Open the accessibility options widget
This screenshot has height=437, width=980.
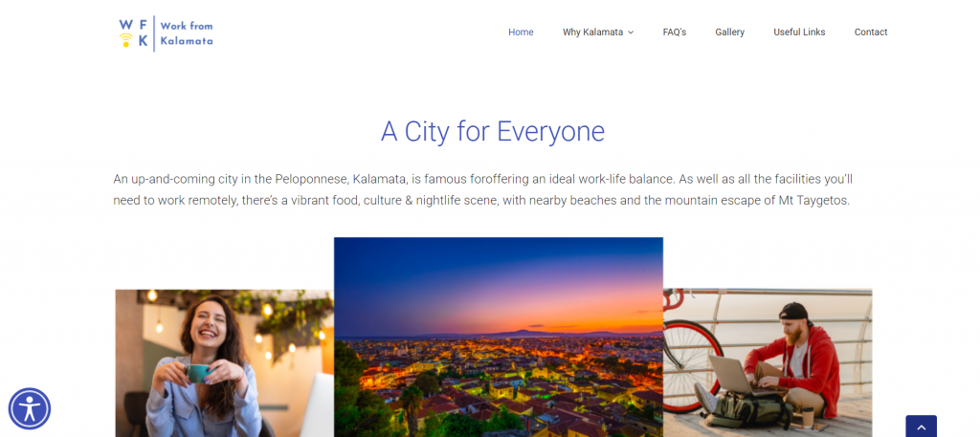[30, 409]
